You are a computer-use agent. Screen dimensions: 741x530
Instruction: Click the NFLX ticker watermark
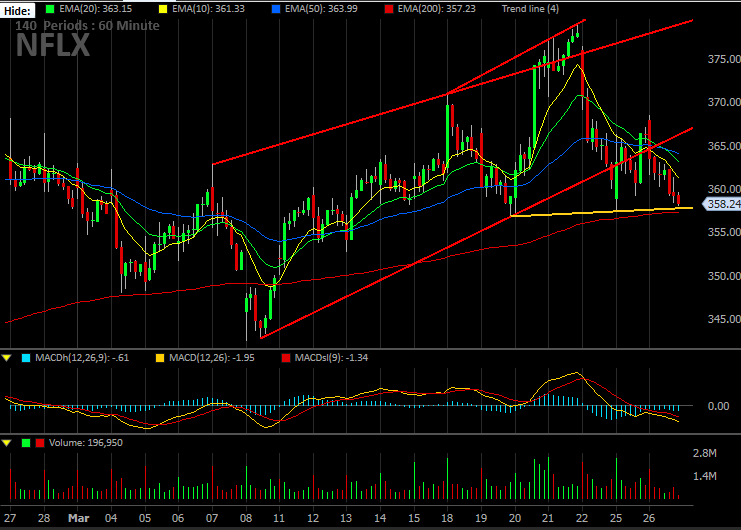point(53,45)
